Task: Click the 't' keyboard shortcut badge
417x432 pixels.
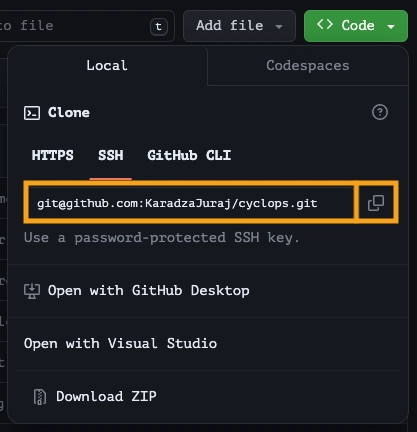Action: [159, 26]
